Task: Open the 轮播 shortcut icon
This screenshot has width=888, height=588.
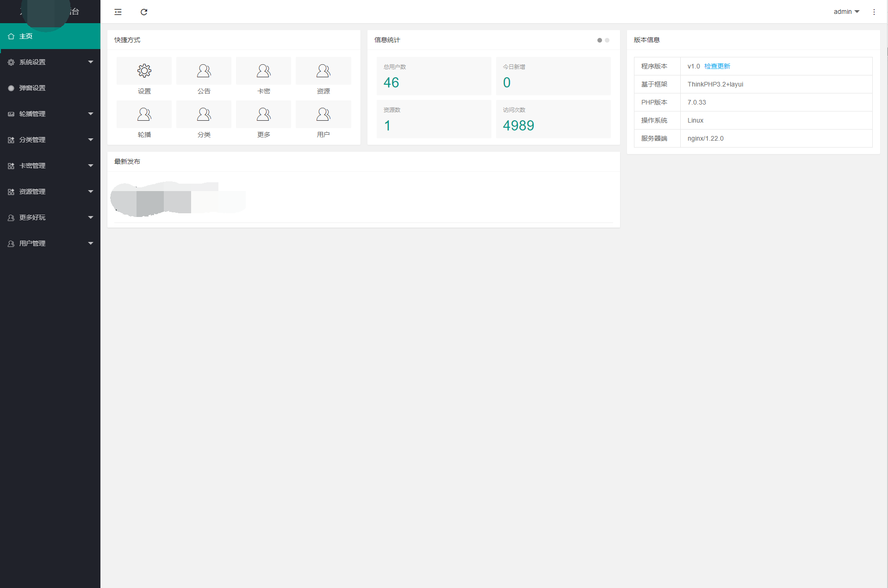Action: pos(144,114)
